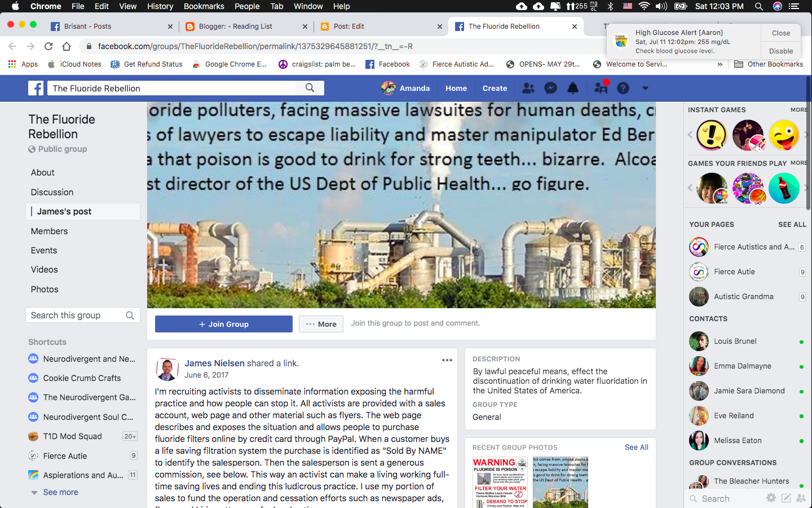The width and height of the screenshot is (812, 508).
Task: Open chat settings gear icon
Action: 770,498
